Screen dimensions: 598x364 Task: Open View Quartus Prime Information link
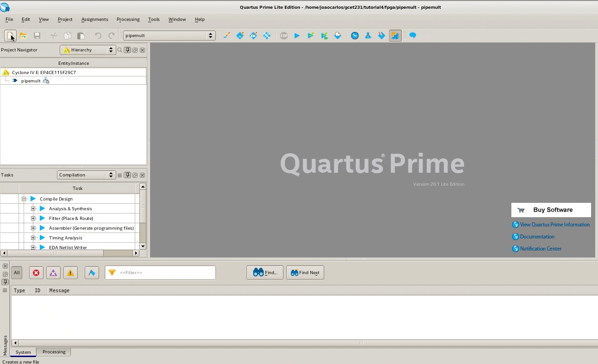coord(551,225)
